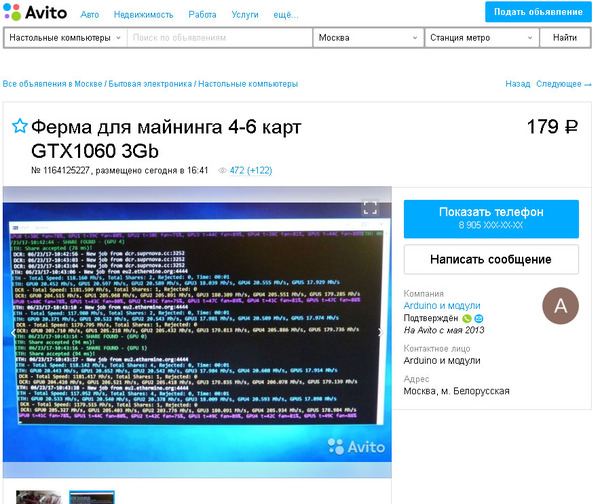The width and height of the screenshot is (600, 504).
Task: Go to the previous photo with left arrow
Action: click(14, 332)
